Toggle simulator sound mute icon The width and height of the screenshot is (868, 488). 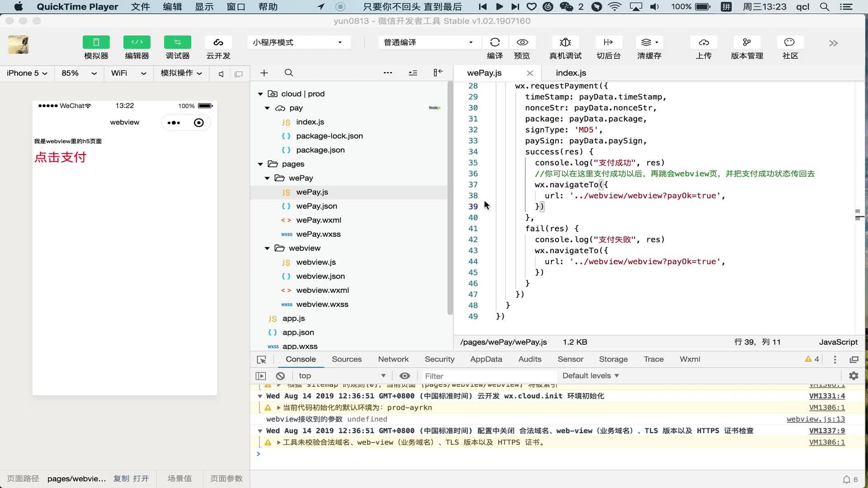[x=221, y=74]
